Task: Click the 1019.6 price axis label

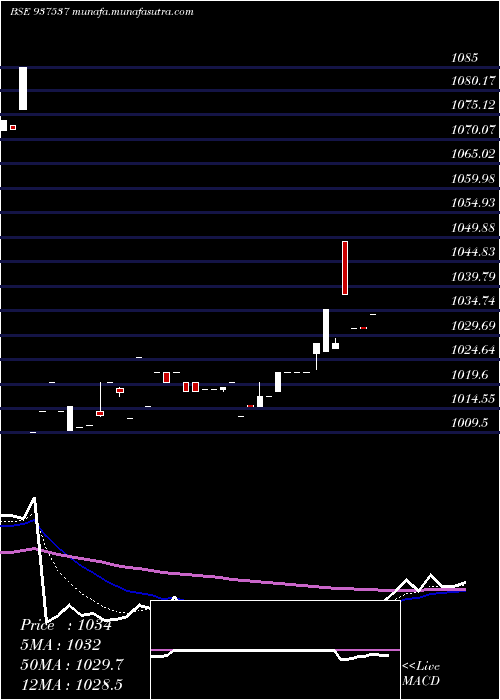Action: (x=470, y=374)
